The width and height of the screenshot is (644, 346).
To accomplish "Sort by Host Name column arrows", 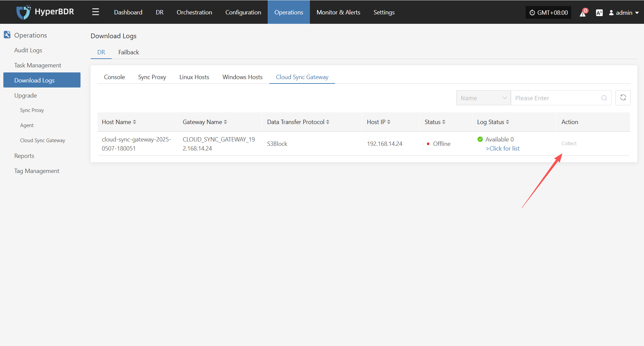I will point(135,122).
